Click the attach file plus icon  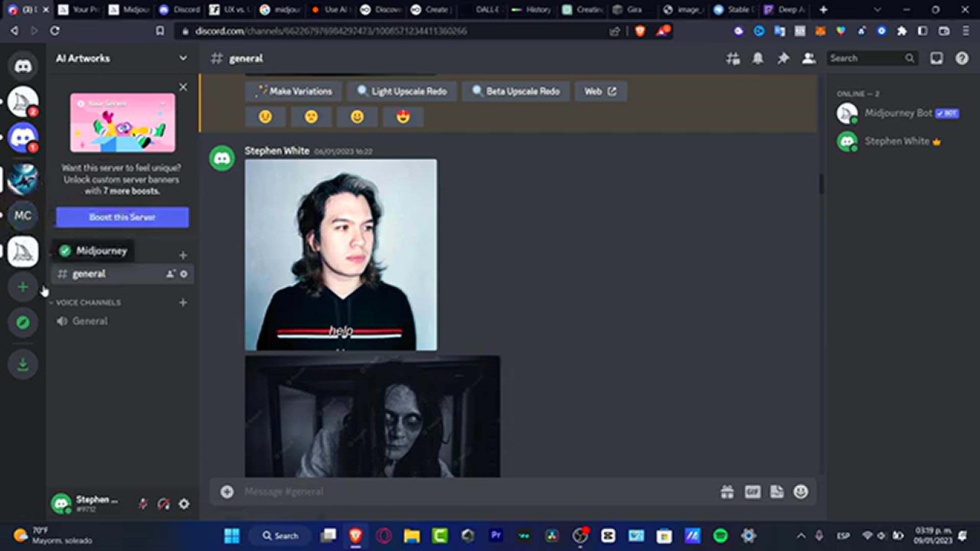point(227,492)
